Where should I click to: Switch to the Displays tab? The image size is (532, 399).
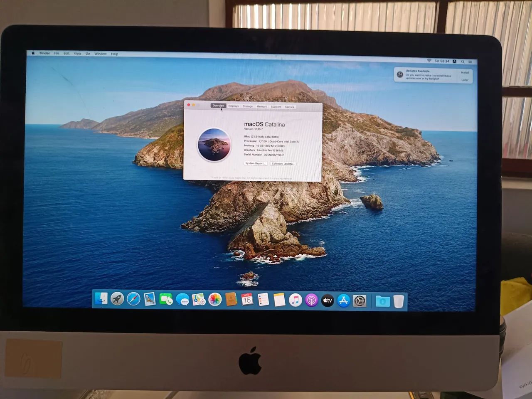tap(233, 106)
